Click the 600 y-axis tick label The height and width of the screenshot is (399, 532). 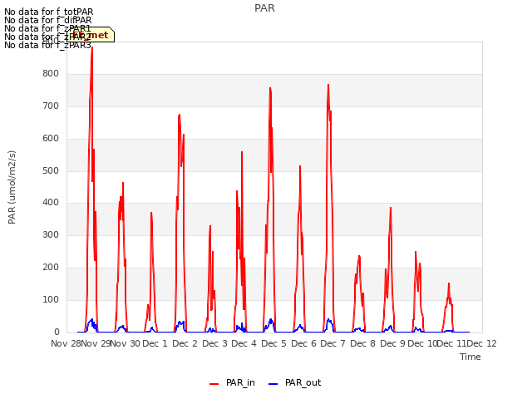pos(51,139)
